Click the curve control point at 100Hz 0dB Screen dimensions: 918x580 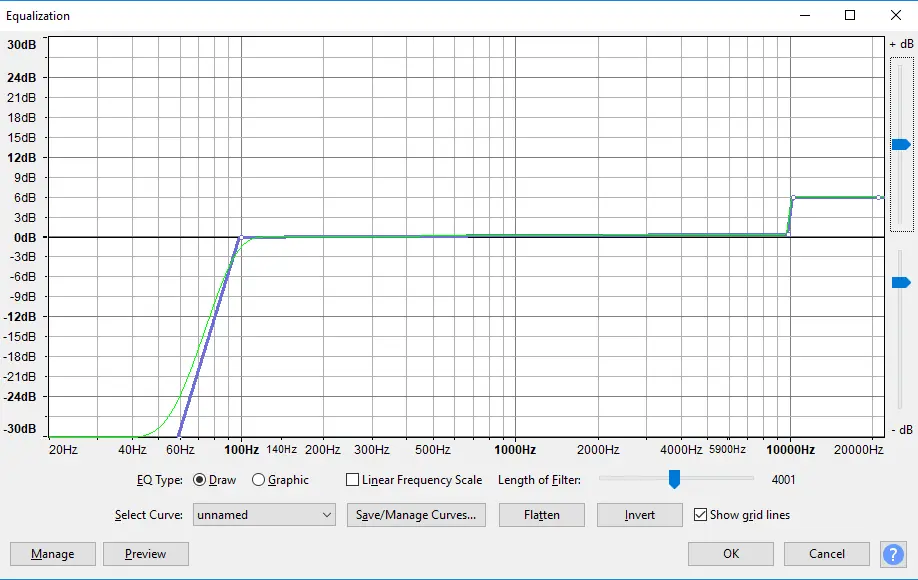[241, 238]
